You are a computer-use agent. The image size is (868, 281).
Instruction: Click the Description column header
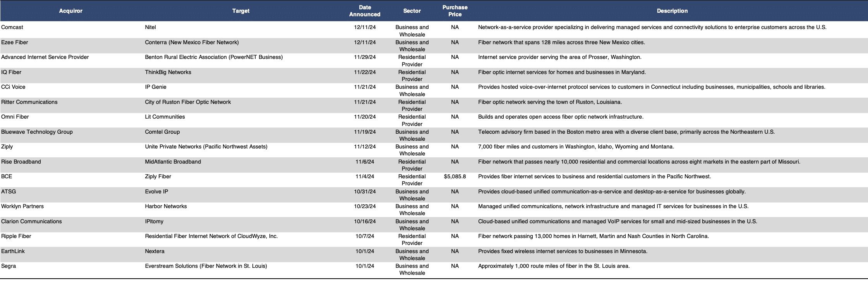tap(672, 11)
